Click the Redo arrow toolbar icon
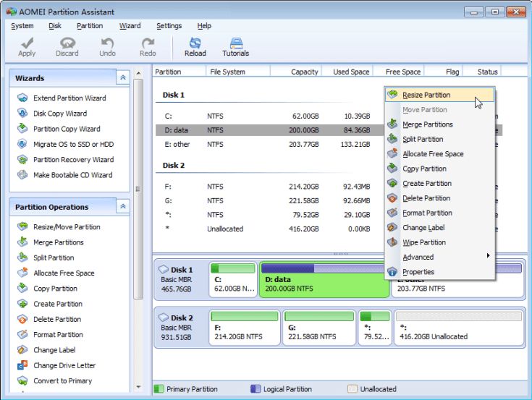Image resolution: width=532 pixels, height=400 pixels. 148,43
